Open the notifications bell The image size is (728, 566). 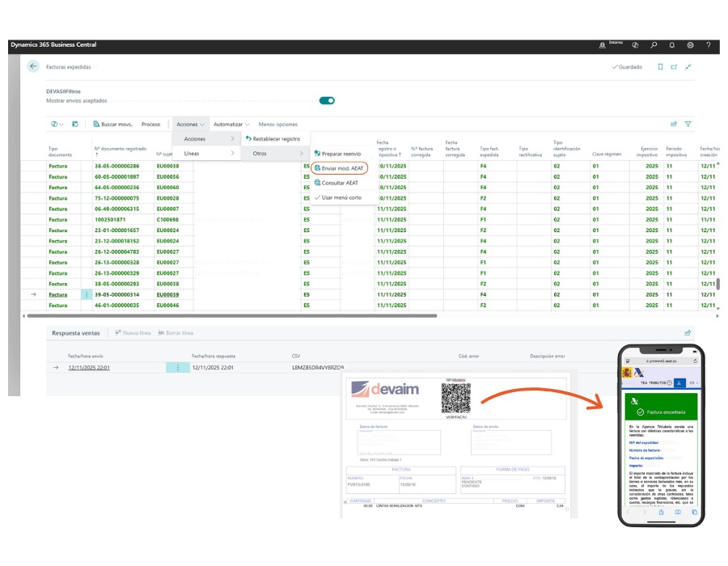tap(672, 45)
